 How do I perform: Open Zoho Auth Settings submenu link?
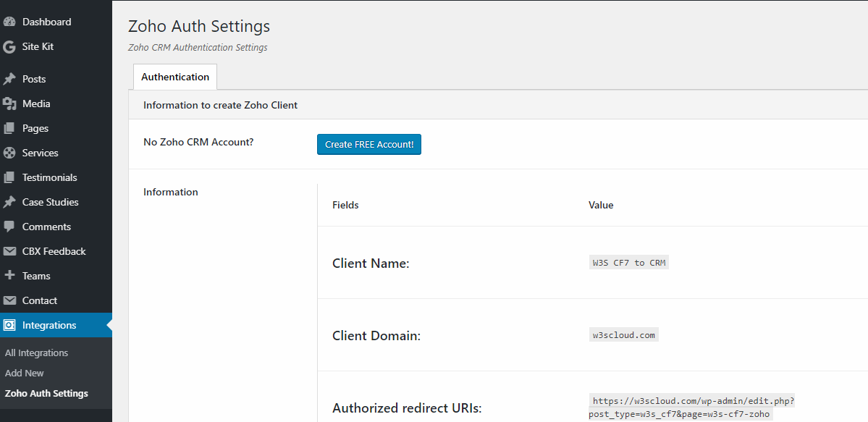(x=46, y=393)
